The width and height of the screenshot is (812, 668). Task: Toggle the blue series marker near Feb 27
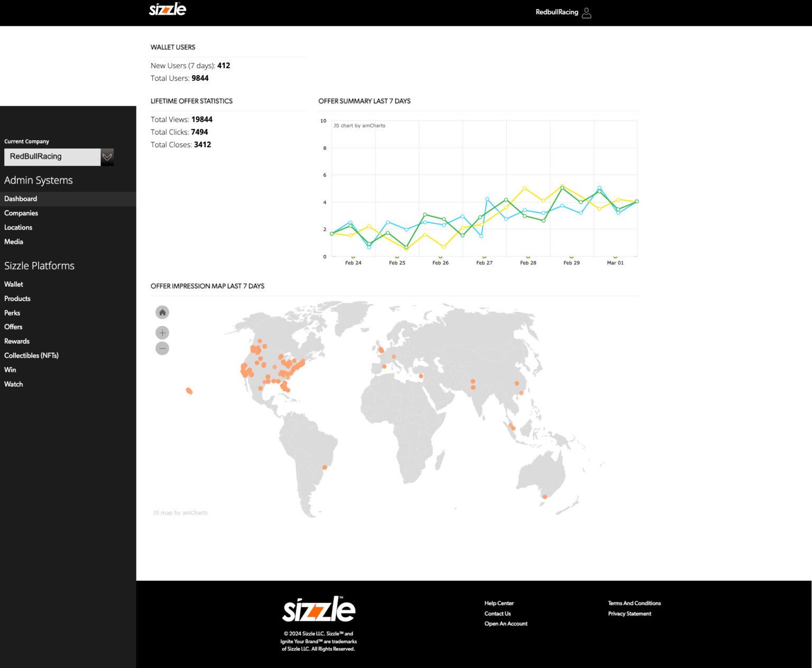(487, 199)
